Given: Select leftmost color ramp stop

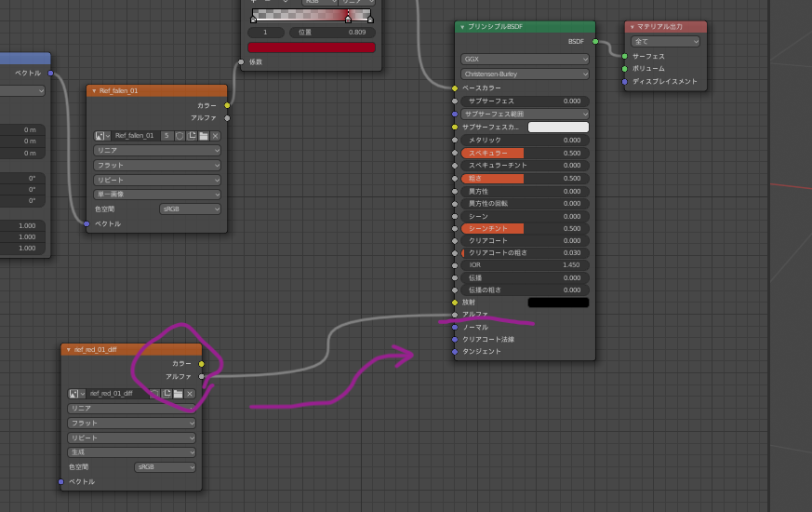Looking at the screenshot, I should [x=253, y=20].
